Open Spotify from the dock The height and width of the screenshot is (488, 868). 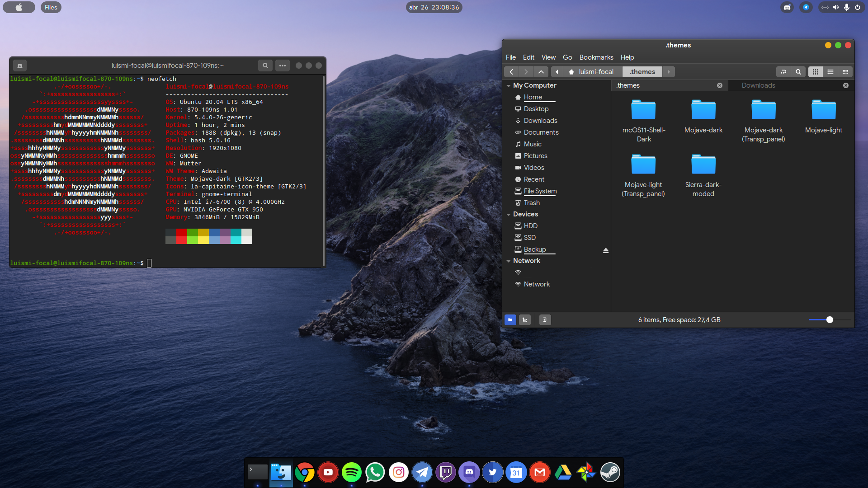[x=351, y=472]
